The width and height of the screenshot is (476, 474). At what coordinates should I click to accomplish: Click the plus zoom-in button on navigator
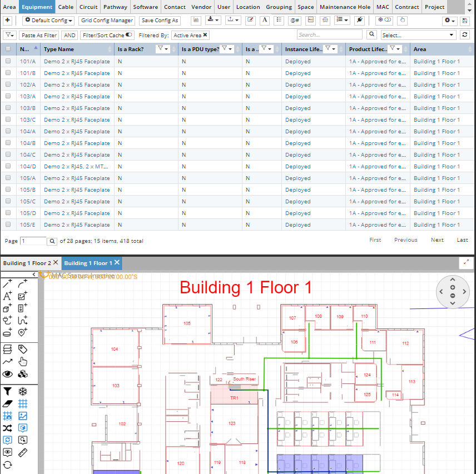coord(453,287)
